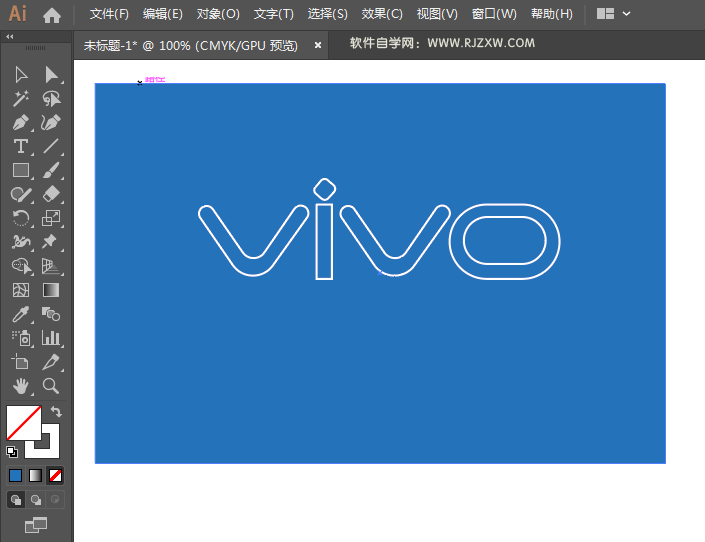Select the outlined letter O shape
This screenshot has width=705, height=542.
[504, 242]
